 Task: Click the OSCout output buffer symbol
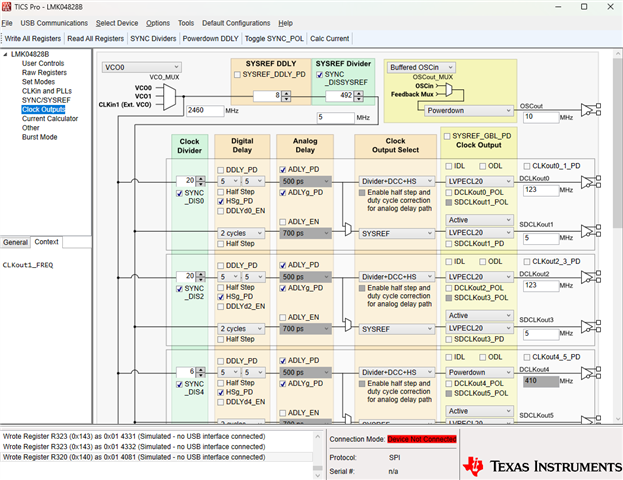[590, 110]
